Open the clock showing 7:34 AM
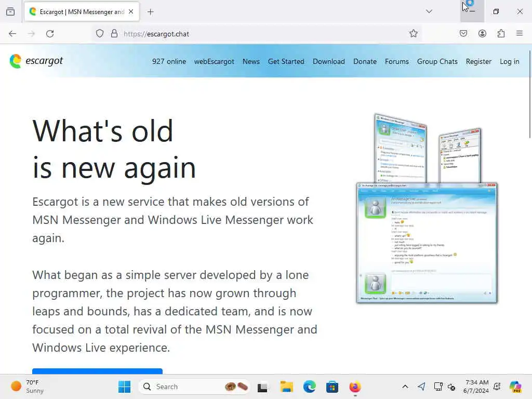Viewport: 532px width, 399px height. pyautogui.click(x=476, y=387)
